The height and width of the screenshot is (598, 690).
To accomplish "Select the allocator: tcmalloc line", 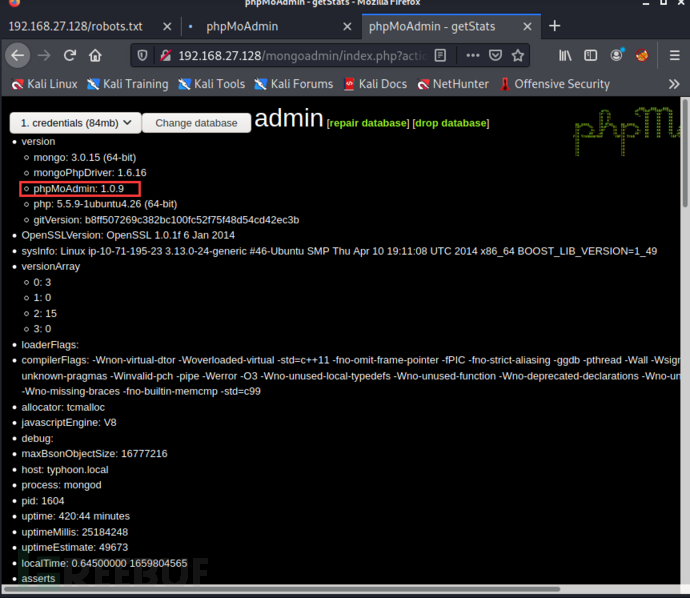I will click(x=63, y=407).
